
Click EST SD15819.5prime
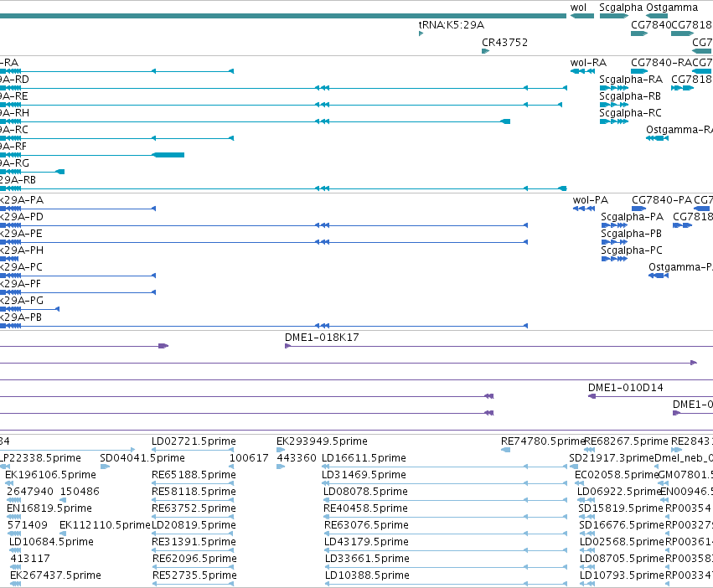[x=621, y=508]
